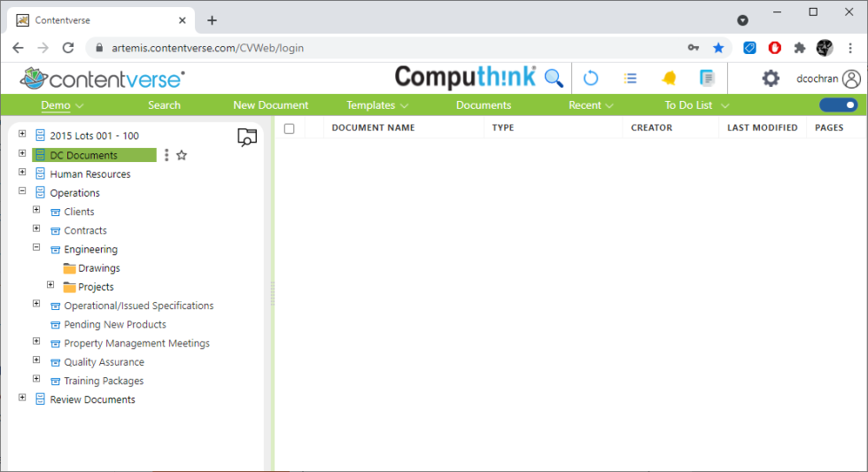Open the three-dot menu beside DC Documents
Screen dimensions: 868x472
click(167, 155)
